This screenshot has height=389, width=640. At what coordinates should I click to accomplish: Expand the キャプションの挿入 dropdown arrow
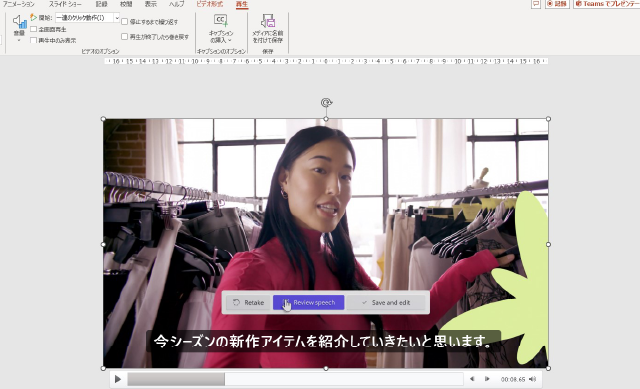click(230, 40)
